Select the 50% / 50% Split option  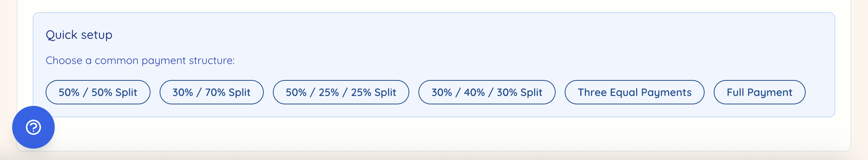pos(98,92)
